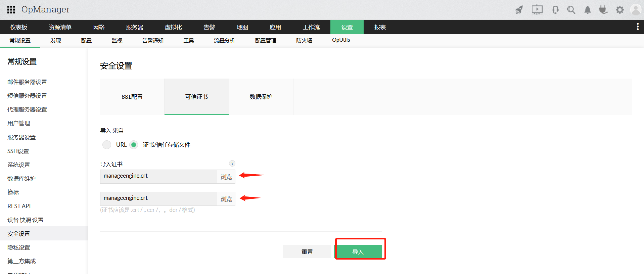Expand the three-dot overflow menu
This screenshot has width=644, height=274.
[x=637, y=27]
